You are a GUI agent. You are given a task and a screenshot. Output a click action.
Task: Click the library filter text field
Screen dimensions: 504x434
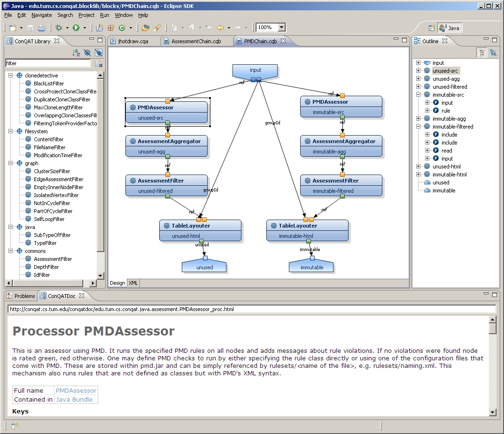tap(48, 63)
